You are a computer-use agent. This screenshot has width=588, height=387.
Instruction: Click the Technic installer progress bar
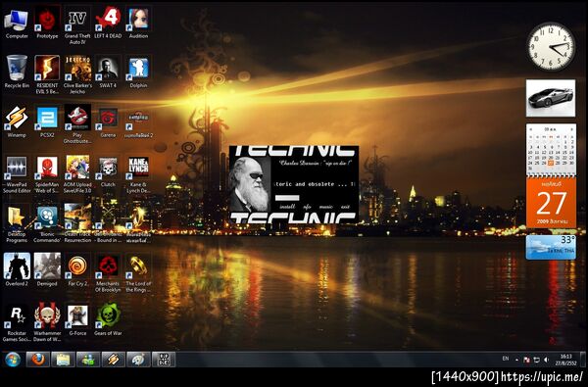pos(287,198)
